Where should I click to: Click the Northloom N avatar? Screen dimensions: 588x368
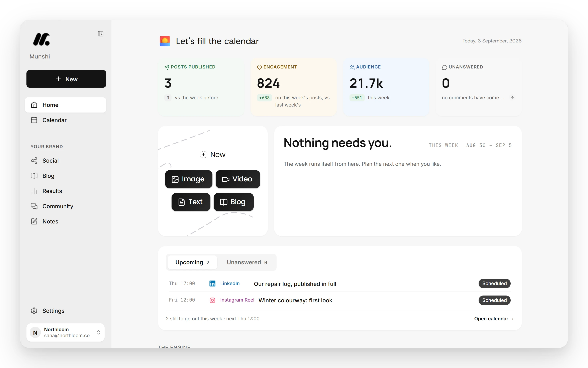35,333
